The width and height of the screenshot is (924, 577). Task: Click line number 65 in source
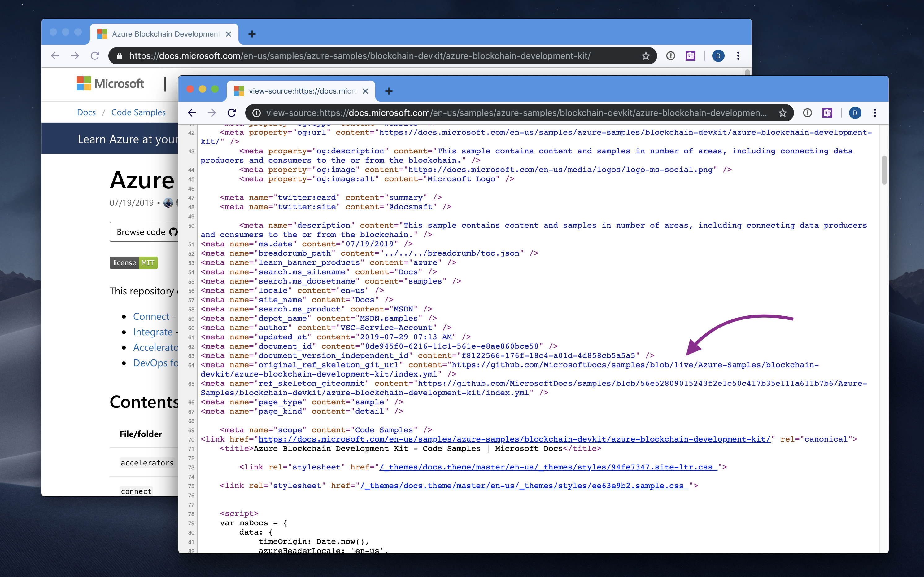point(191,384)
